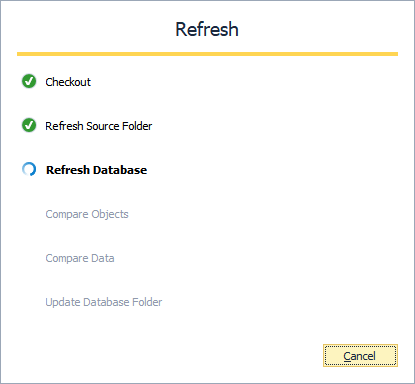Click the pending Compare Data step
This screenshot has width=415, height=384.
pyautogui.click(x=80, y=258)
